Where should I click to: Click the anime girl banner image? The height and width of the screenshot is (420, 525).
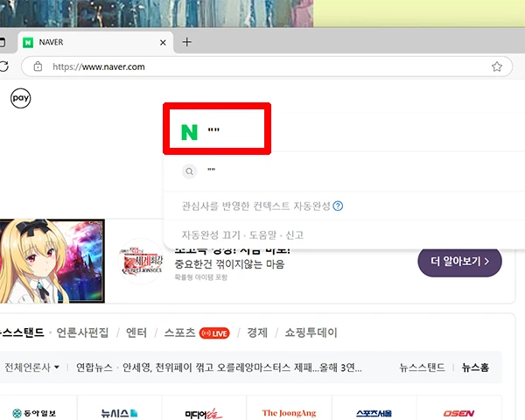click(x=52, y=261)
